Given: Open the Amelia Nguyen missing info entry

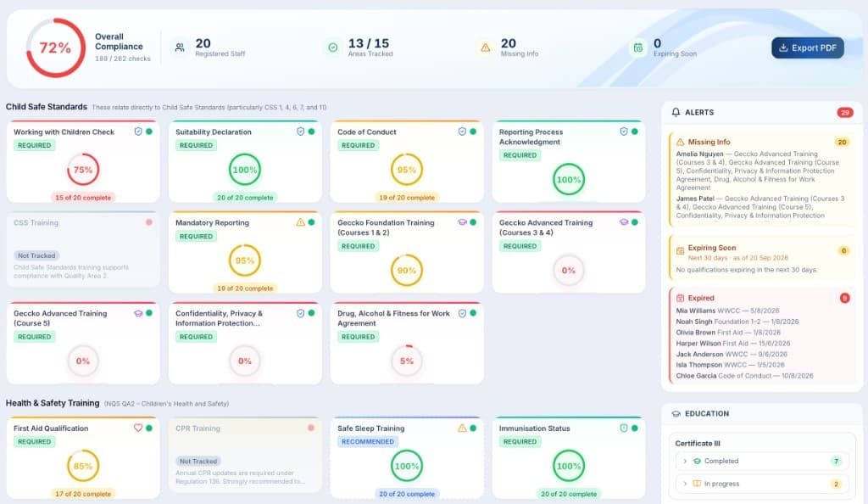Looking at the screenshot, I should tap(759, 171).
